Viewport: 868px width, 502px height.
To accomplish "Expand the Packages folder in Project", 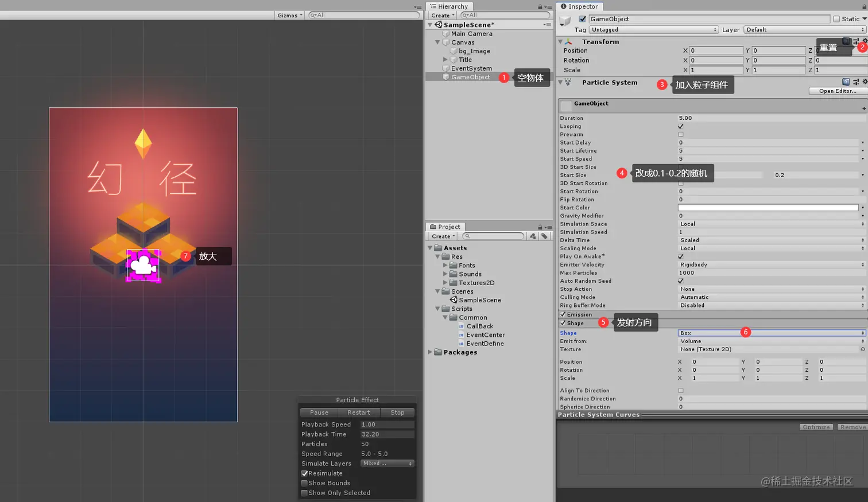I will (430, 352).
